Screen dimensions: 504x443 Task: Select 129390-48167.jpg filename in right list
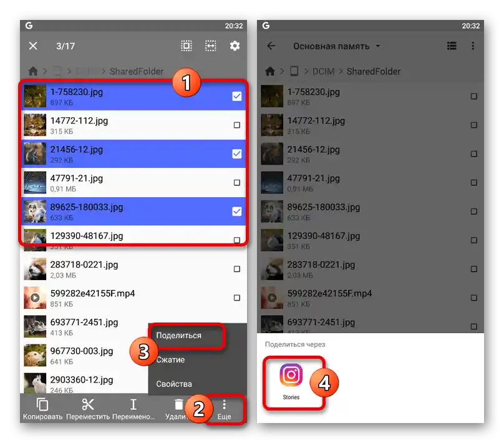(x=323, y=236)
